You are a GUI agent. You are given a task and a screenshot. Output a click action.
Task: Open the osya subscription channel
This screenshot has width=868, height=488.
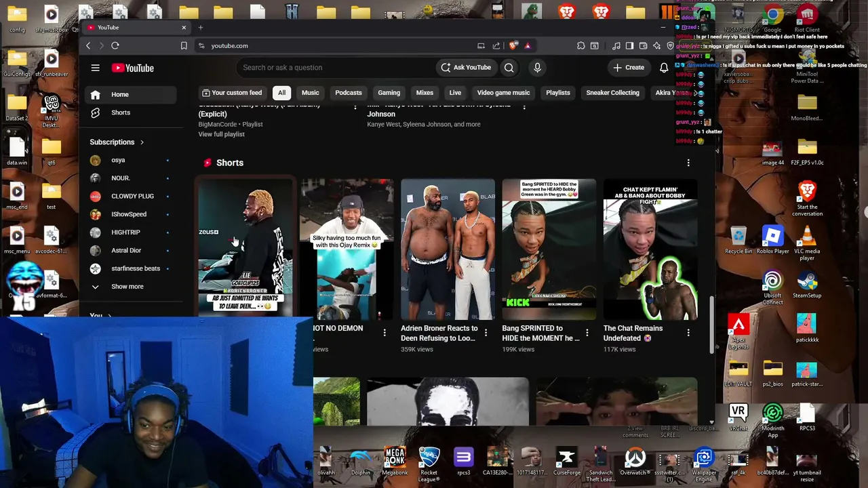point(129,161)
